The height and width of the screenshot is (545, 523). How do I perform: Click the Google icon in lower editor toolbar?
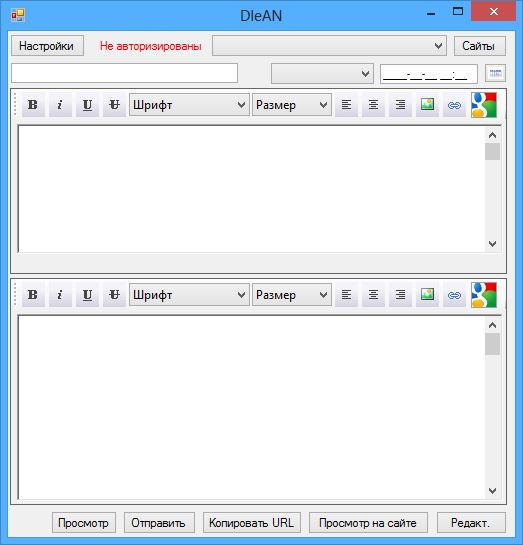point(484,295)
